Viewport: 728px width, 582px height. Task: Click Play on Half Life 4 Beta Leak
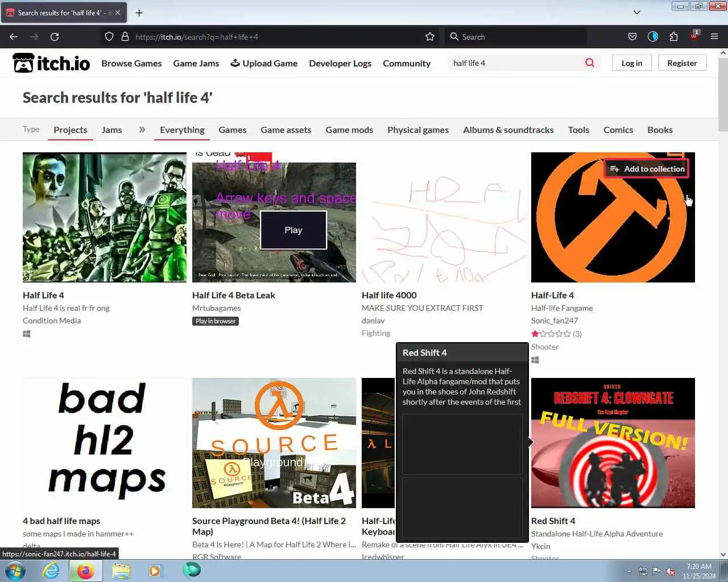[x=293, y=230]
